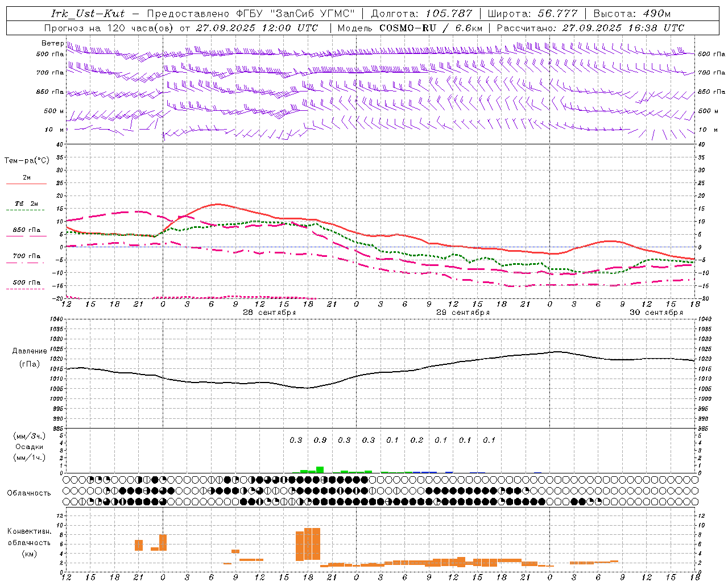Click the Высота: 490м header field

coord(632,14)
